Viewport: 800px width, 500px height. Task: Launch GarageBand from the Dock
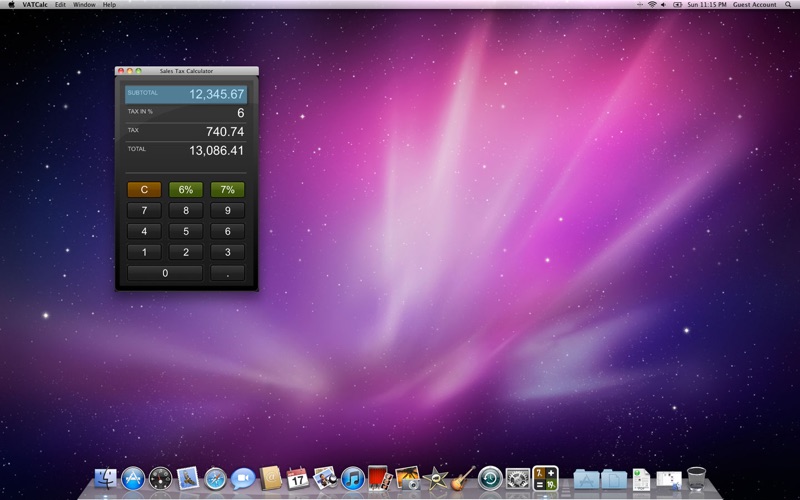click(463, 479)
